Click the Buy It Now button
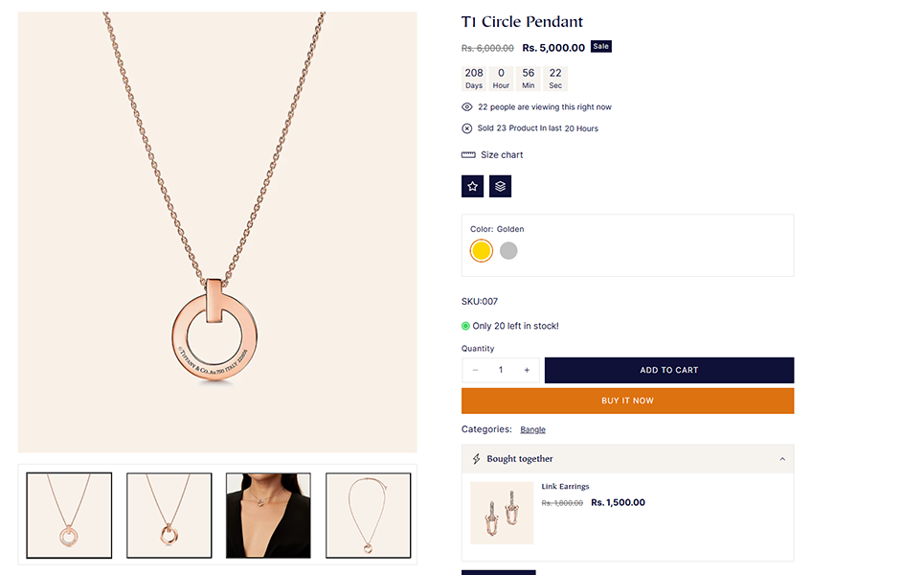 click(x=627, y=401)
